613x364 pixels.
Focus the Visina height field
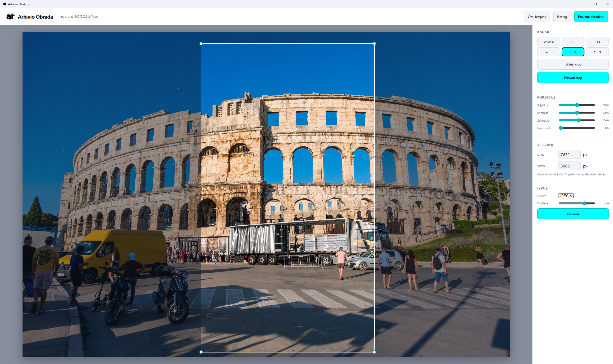(569, 166)
